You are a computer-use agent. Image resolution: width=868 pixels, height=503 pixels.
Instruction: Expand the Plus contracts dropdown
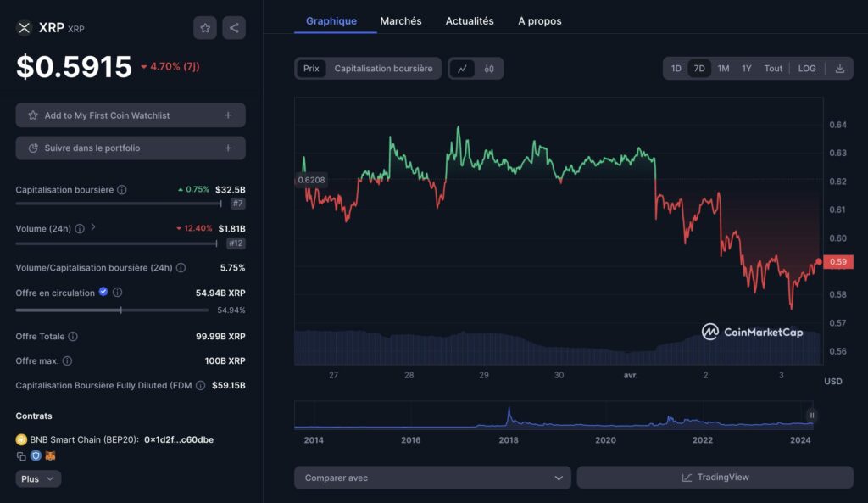coord(37,478)
